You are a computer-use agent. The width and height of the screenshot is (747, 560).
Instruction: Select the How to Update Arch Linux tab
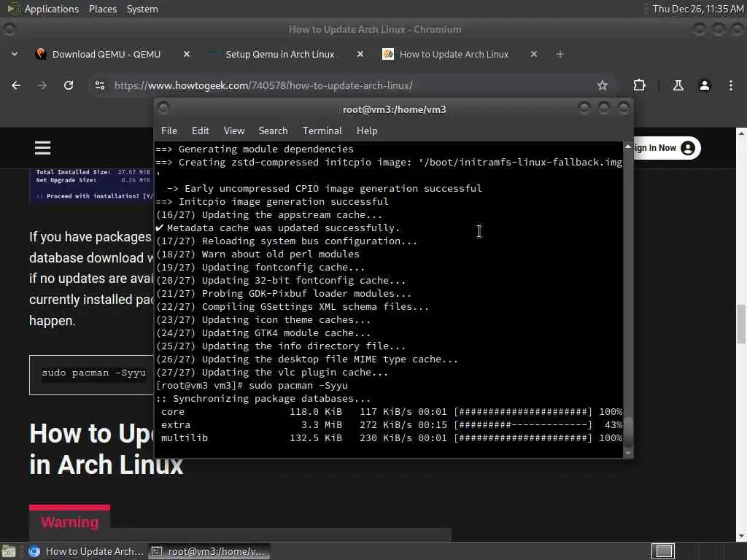454,54
